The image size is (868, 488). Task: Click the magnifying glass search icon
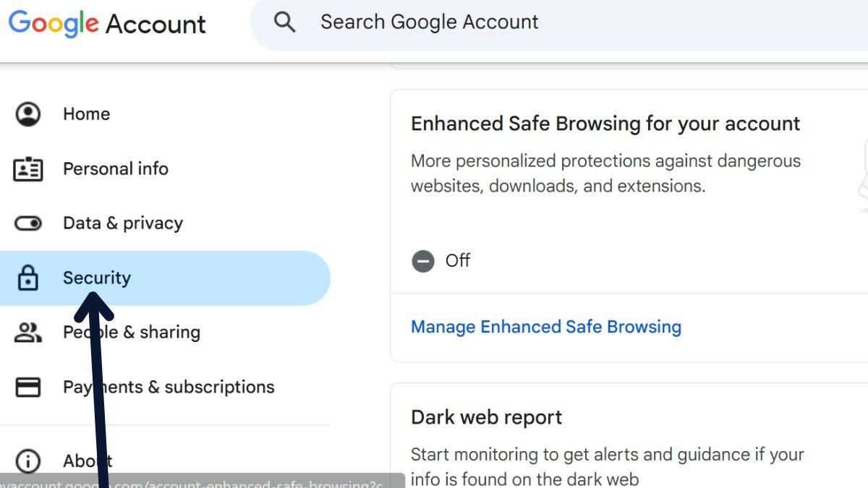coord(285,22)
